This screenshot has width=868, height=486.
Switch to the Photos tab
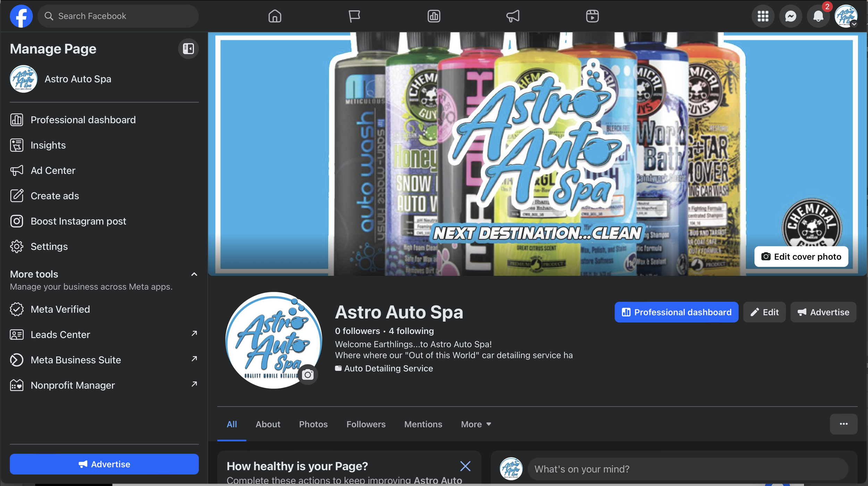313,424
